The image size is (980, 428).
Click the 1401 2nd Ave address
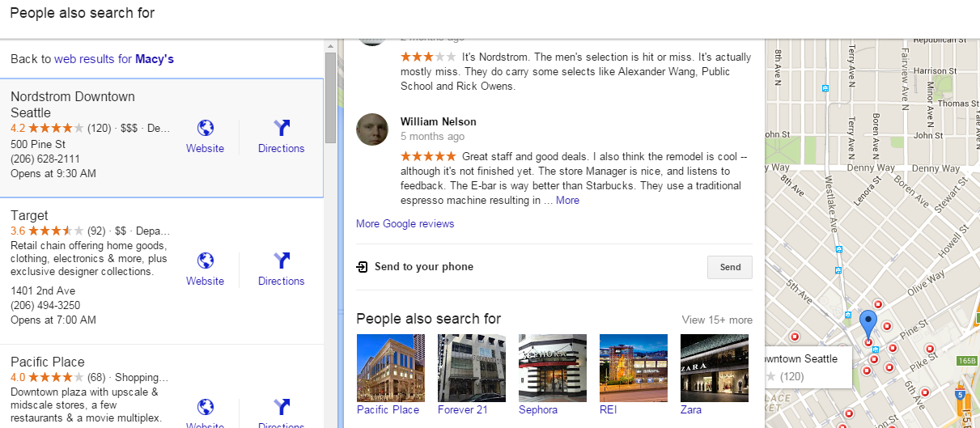click(43, 290)
